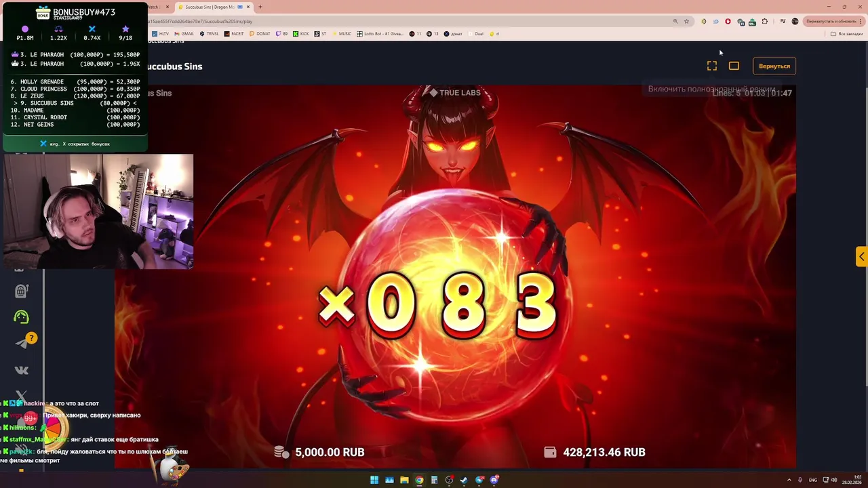This screenshot has height=488, width=868.
Task: Click the microphone tray icon
Action: (x=800, y=480)
